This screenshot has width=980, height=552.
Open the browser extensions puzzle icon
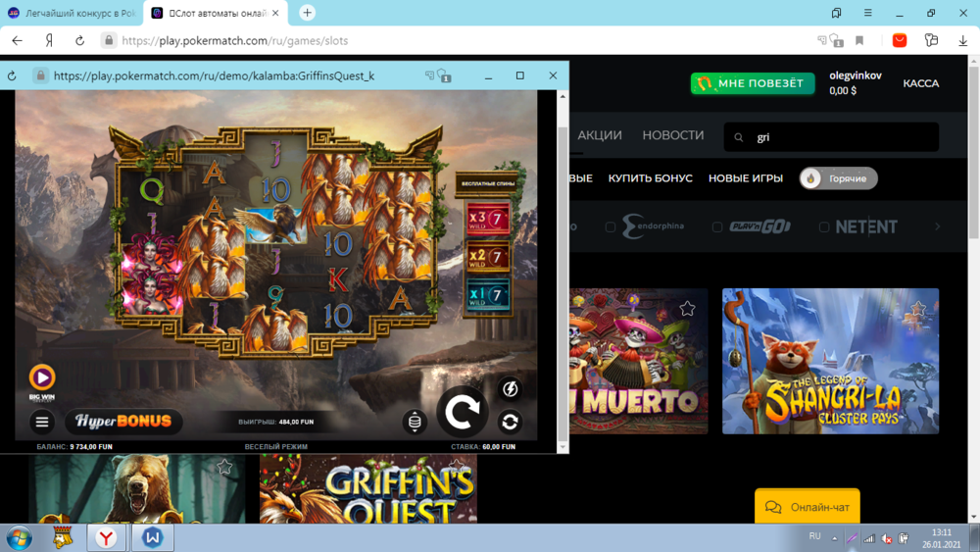click(x=931, y=40)
